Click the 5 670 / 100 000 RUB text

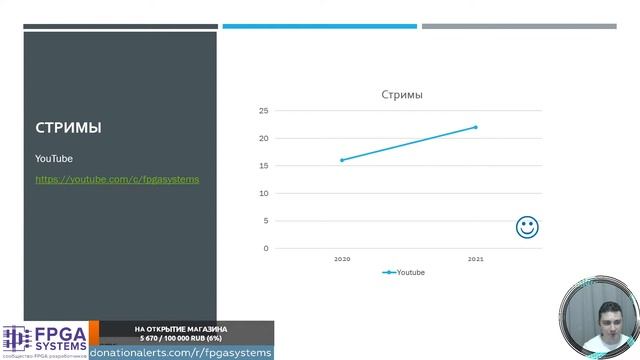click(181, 338)
